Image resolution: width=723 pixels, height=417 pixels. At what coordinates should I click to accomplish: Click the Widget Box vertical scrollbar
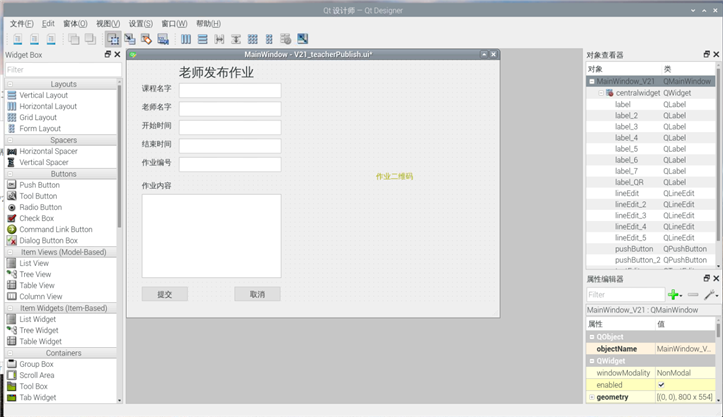119,157
